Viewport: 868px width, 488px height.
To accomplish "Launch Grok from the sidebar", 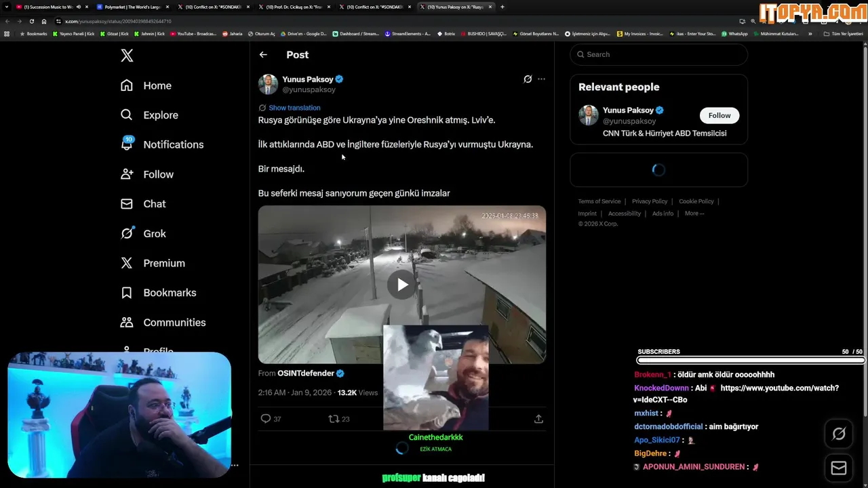I will [143, 233].
